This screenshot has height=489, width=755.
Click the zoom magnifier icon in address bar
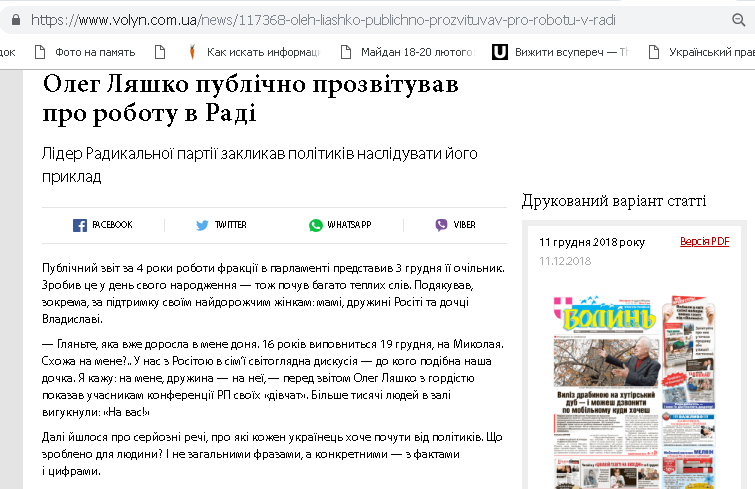(738, 20)
